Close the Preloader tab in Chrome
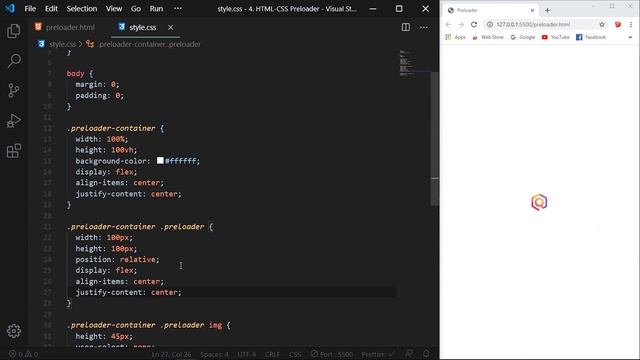640x360 pixels. click(532, 10)
